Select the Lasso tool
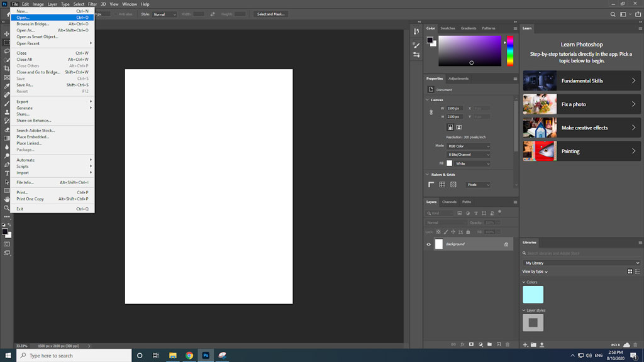The height and width of the screenshot is (362, 644). (6, 52)
